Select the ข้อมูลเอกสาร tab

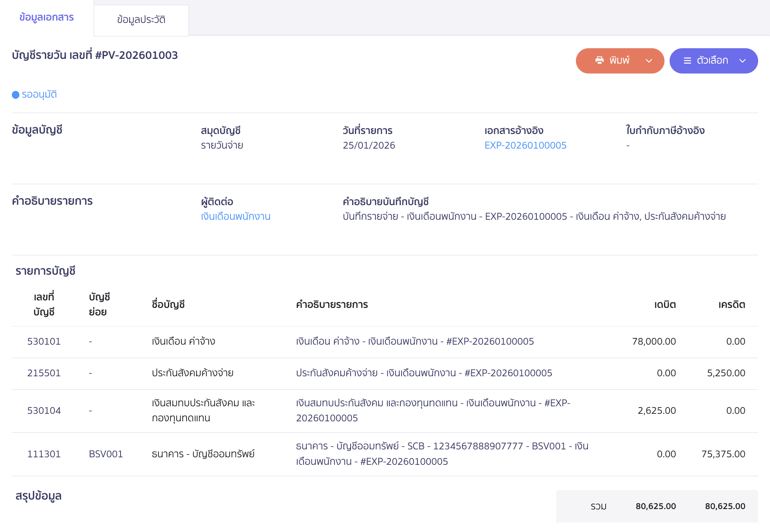point(46,18)
